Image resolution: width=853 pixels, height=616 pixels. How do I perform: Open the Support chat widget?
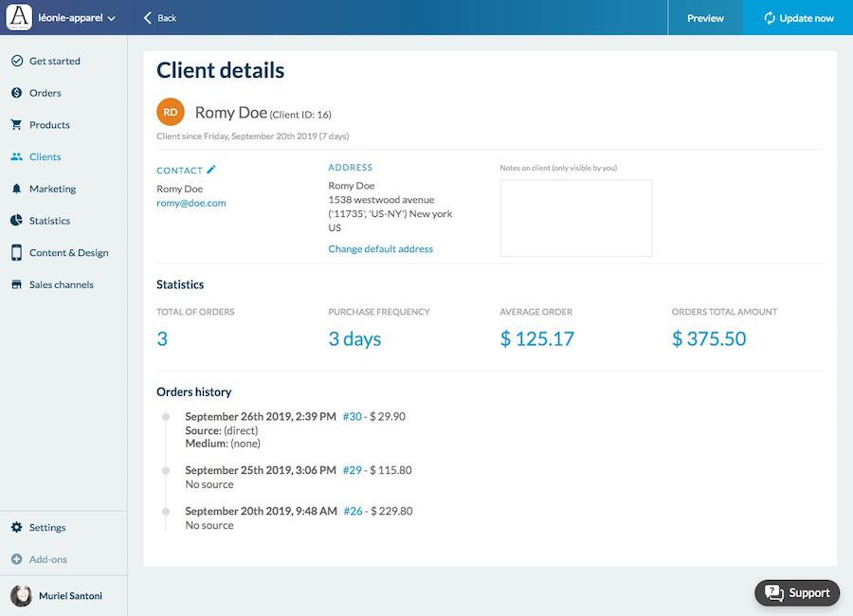pos(797,592)
